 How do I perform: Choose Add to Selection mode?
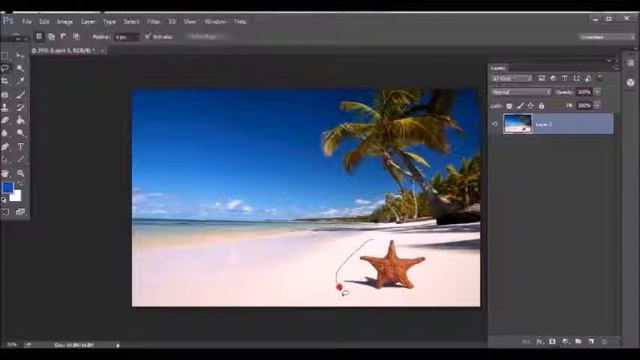pos(51,36)
